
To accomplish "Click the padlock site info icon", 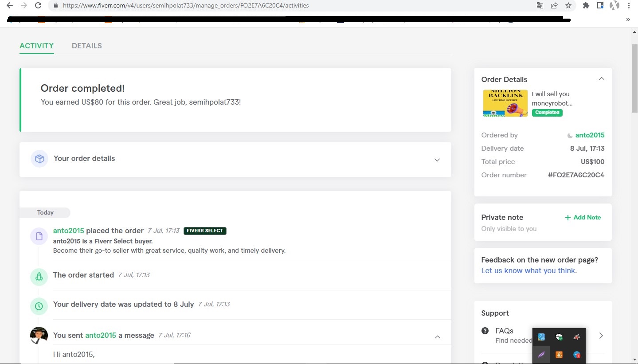I will coord(56,6).
